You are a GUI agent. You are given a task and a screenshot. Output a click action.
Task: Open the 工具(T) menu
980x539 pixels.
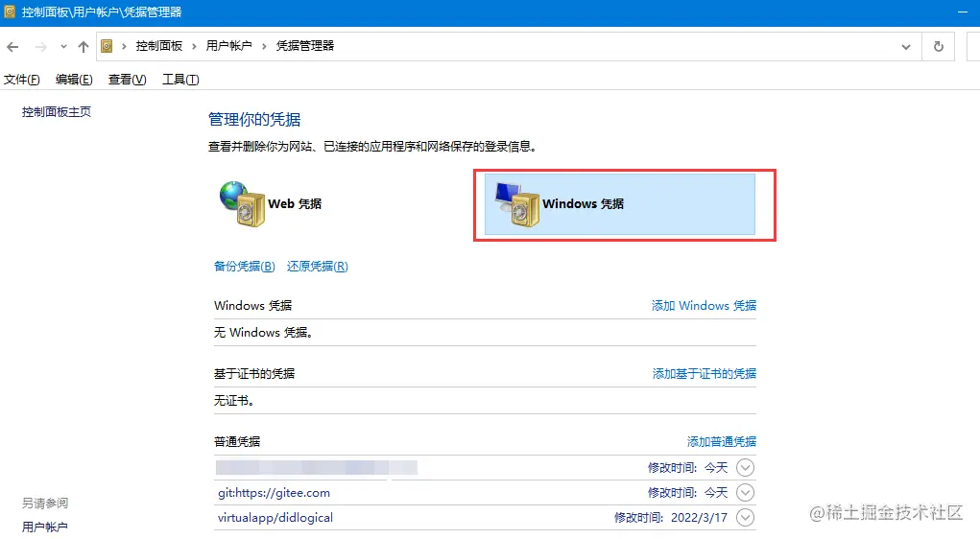(x=180, y=80)
